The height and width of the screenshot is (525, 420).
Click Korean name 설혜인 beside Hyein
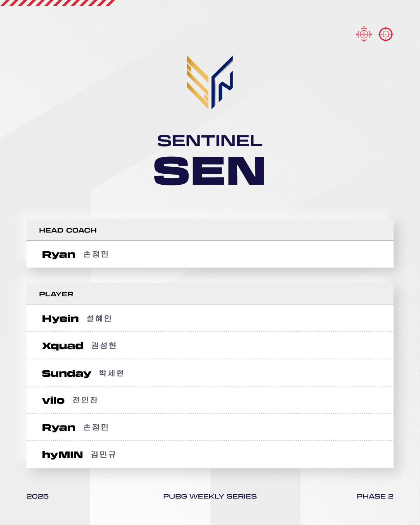[x=99, y=318]
